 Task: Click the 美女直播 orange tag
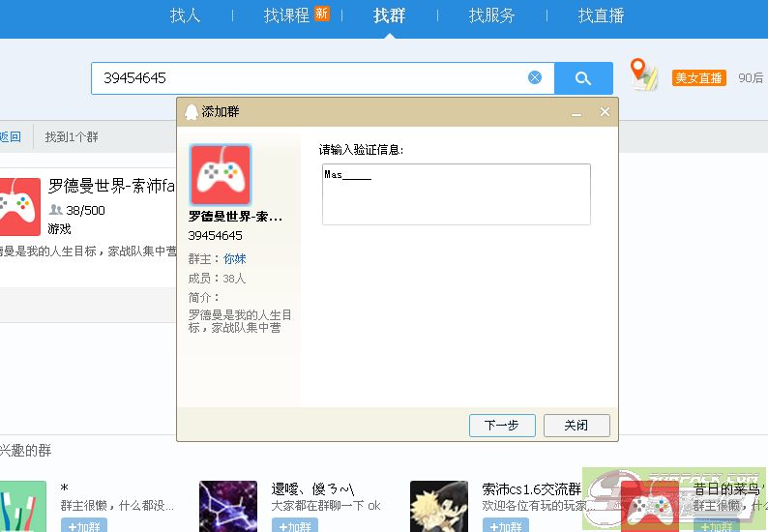tap(698, 78)
